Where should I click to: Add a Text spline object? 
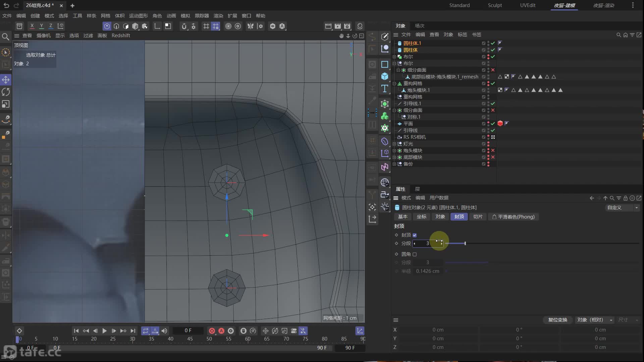pyautogui.click(x=385, y=89)
